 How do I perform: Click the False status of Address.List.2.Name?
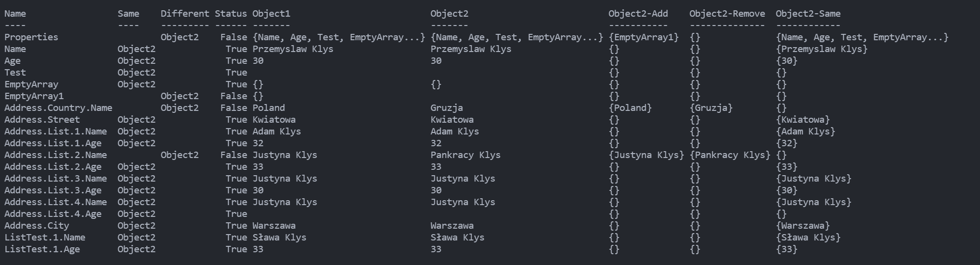[x=233, y=155]
